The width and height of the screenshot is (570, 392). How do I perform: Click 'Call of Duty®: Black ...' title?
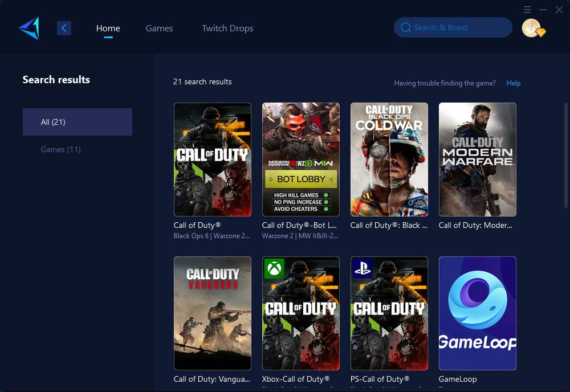(x=389, y=225)
